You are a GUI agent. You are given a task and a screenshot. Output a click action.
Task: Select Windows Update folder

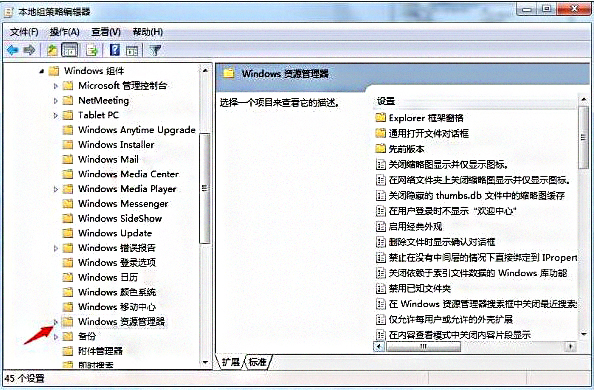coord(115,233)
